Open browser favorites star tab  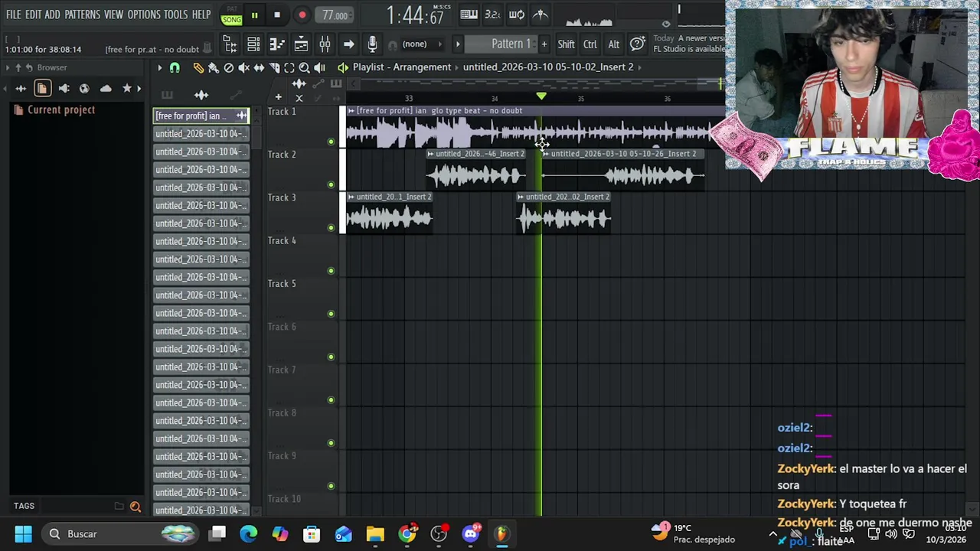[x=126, y=89]
